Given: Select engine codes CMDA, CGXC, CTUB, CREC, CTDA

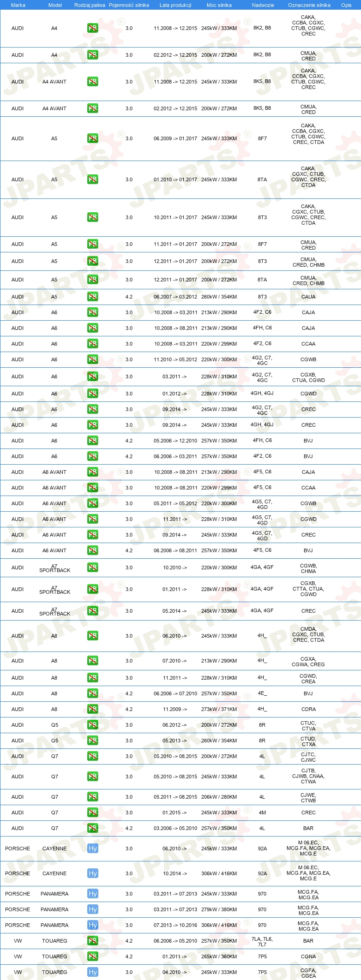Looking at the screenshot, I should click(x=308, y=634).
